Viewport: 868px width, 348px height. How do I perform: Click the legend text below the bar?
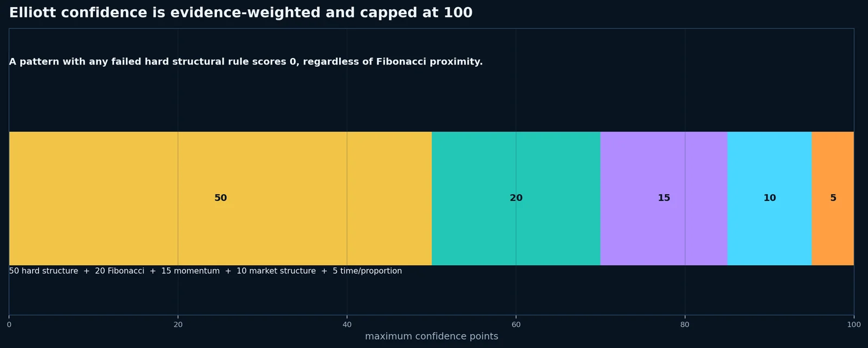[206, 271]
